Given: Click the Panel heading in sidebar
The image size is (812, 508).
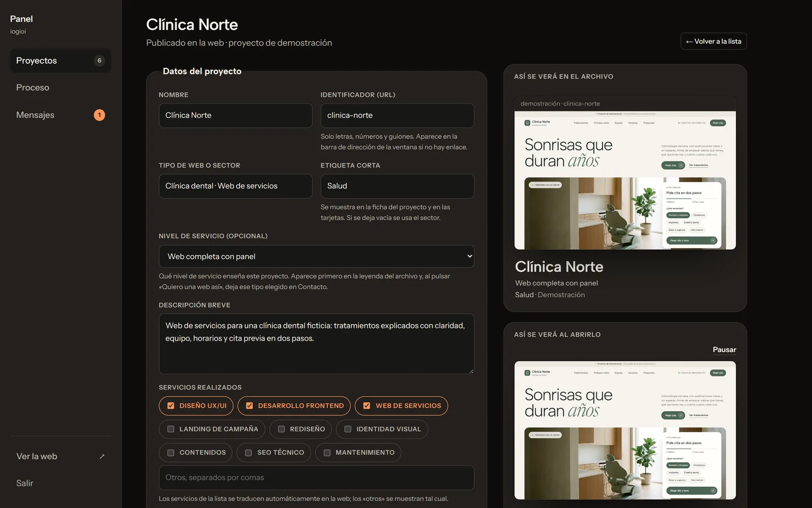Looking at the screenshot, I should [x=21, y=19].
